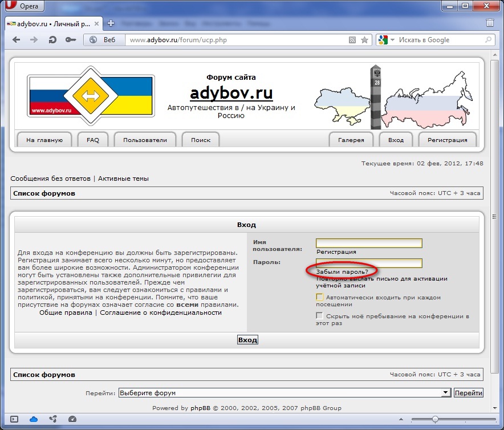Click the zoom slider in status bar

point(435,419)
